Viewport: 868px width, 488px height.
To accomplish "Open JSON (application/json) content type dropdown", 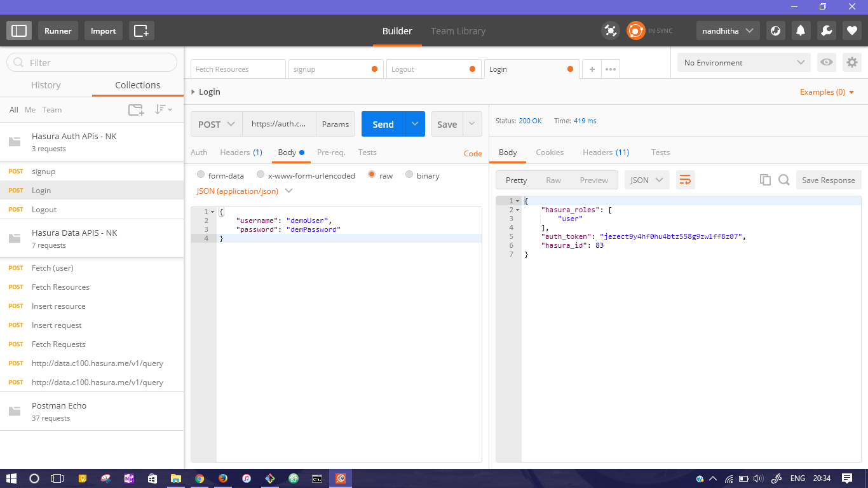I will (x=245, y=191).
